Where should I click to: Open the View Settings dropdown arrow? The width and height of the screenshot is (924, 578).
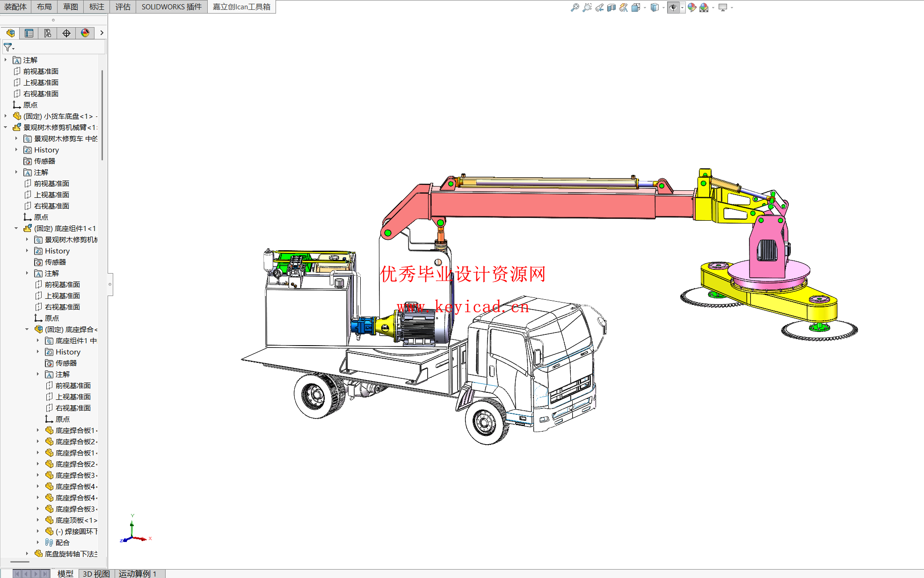pos(732,7)
